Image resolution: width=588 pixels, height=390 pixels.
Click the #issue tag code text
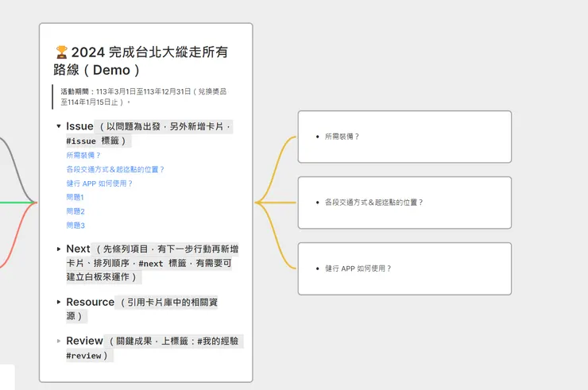coord(82,141)
